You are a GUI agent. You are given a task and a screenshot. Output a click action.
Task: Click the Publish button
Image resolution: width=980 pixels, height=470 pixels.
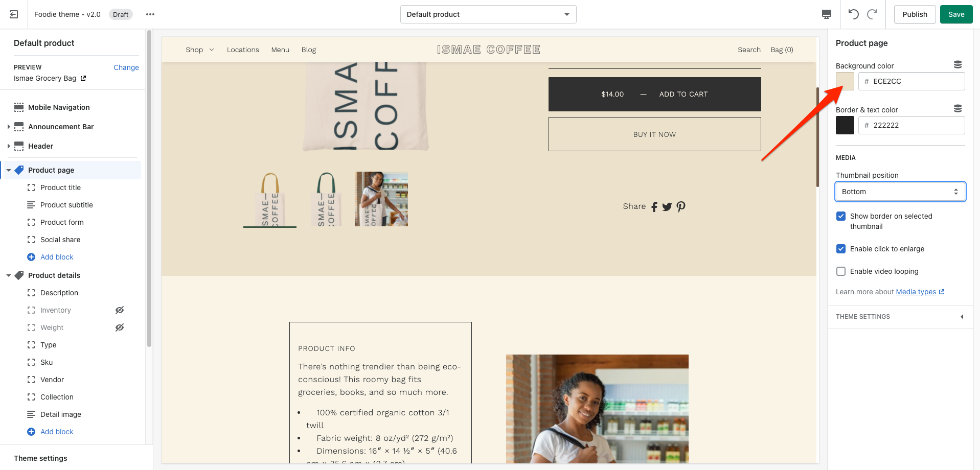(915, 14)
